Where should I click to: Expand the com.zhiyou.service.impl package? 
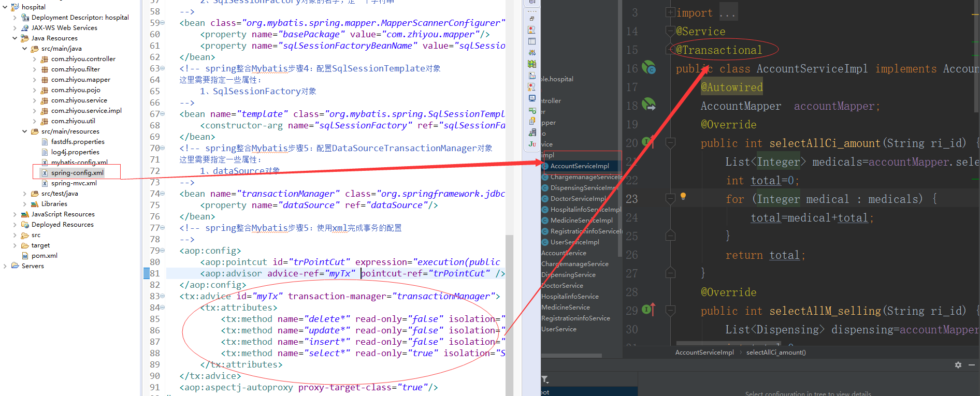(34, 111)
